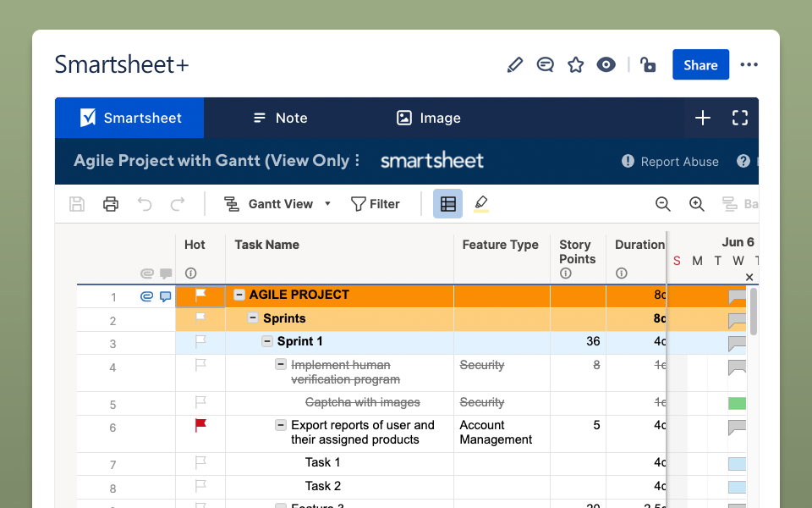The width and height of the screenshot is (812, 508).
Task: Print the sheet using printer icon
Action: [x=110, y=204]
